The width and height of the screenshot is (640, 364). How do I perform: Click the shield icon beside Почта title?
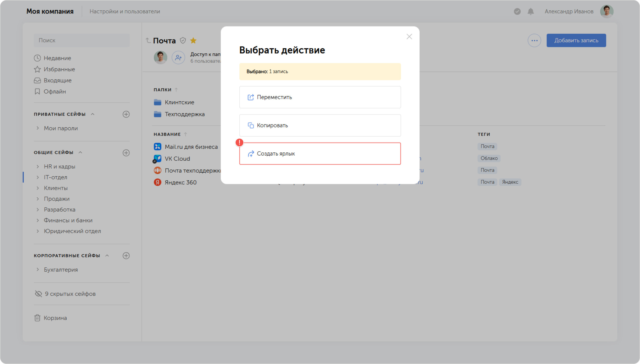click(183, 40)
